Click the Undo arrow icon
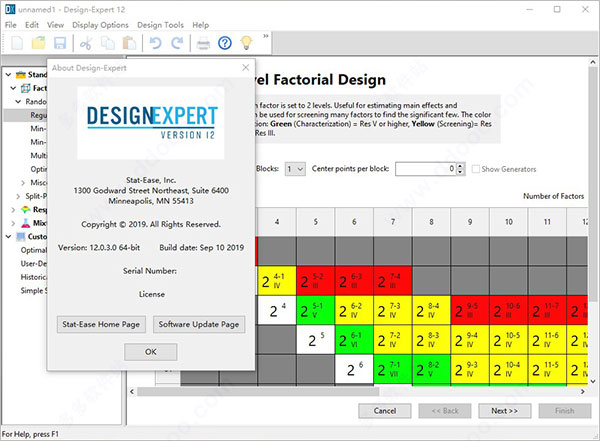 155,43
